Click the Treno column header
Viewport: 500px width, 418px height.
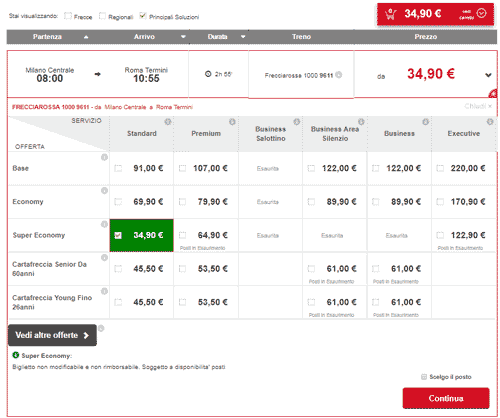(x=301, y=37)
